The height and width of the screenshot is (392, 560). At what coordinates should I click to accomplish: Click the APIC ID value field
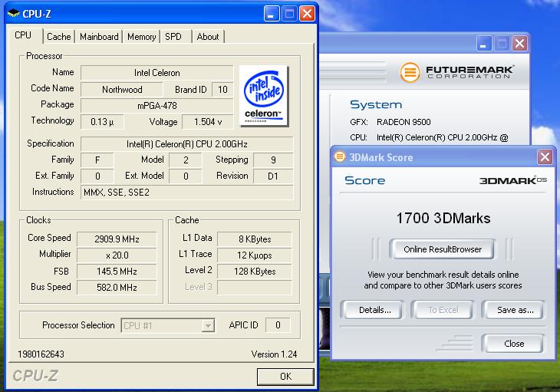pos(278,325)
